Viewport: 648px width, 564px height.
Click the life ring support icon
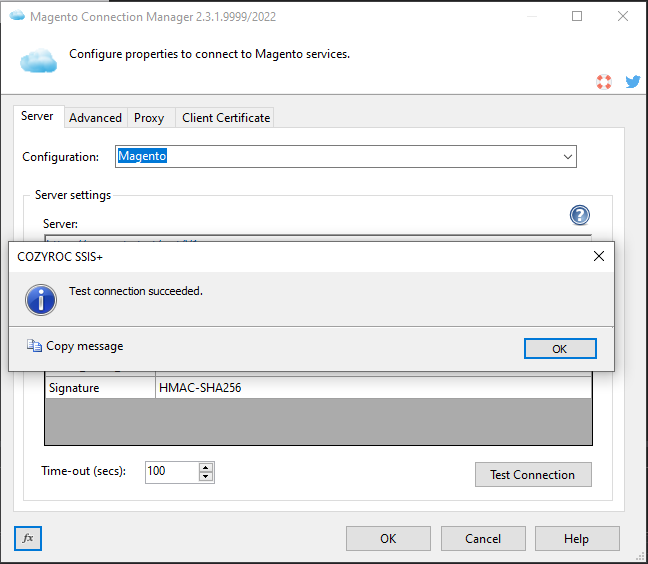click(x=604, y=81)
